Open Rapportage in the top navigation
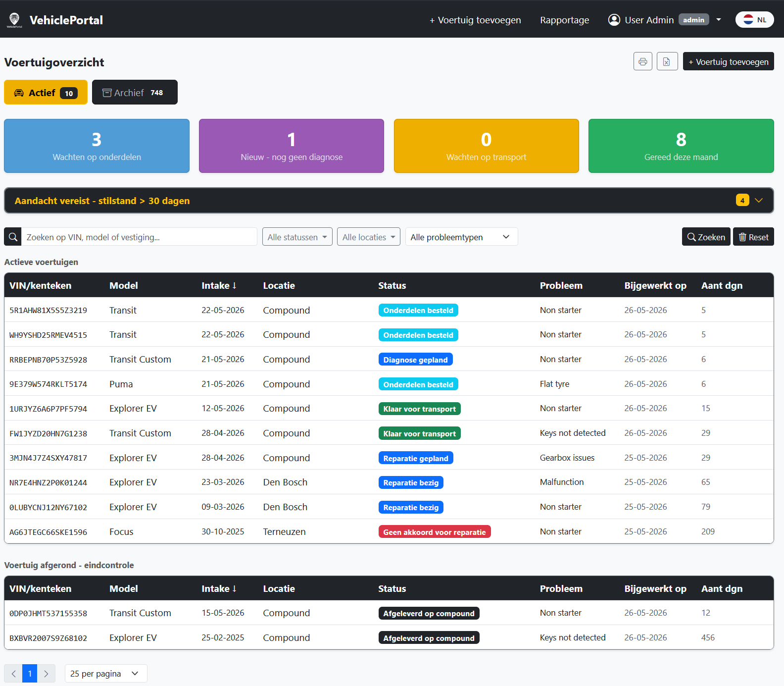The height and width of the screenshot is (686, 784). [565, 20]
